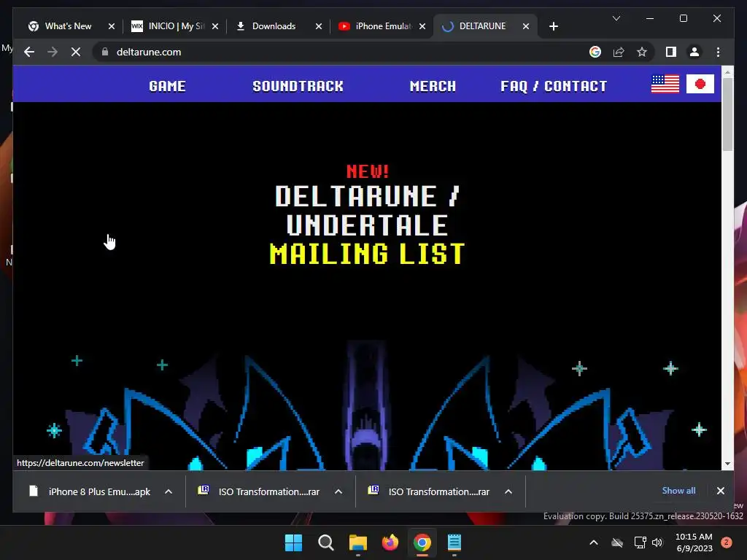This screenshot has height=560, width=747.
Task: Open the clock showing 10:15 AM
Action: [694, 542]
